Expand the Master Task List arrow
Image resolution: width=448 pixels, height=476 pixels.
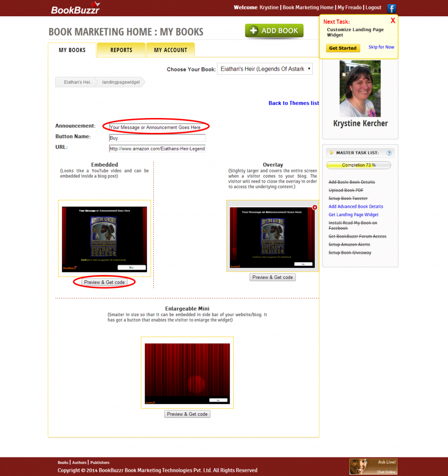tap(331, 152)
